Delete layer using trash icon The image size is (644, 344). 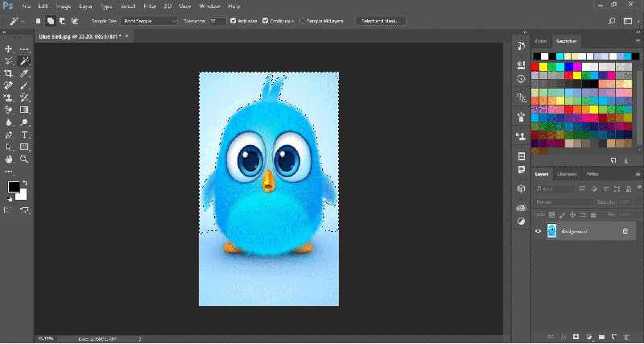[x=626, y=337]
